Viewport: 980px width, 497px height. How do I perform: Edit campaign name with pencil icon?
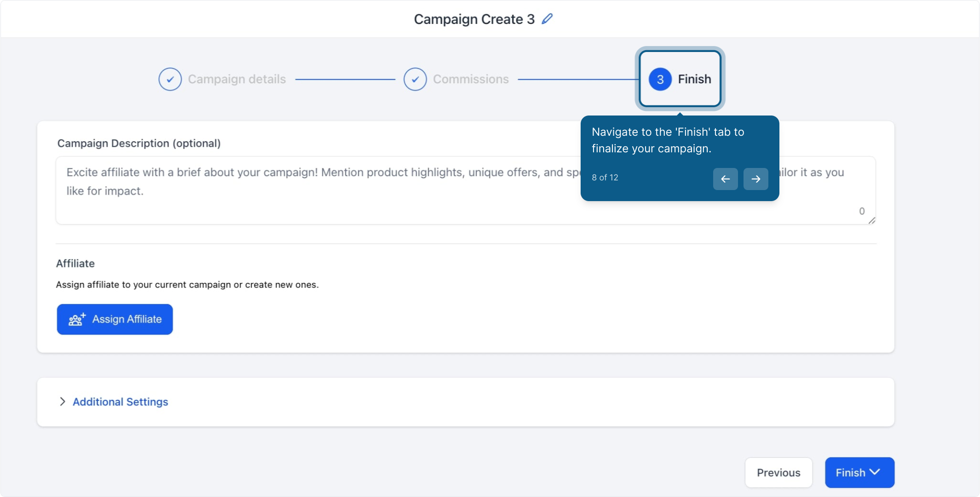pos(547,19)
